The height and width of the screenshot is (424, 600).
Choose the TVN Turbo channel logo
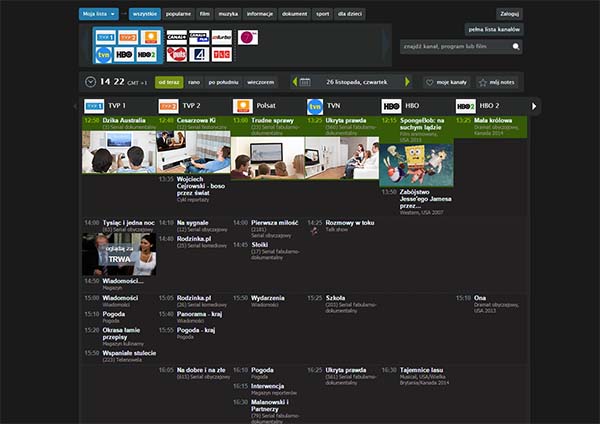tap(222, 37)
